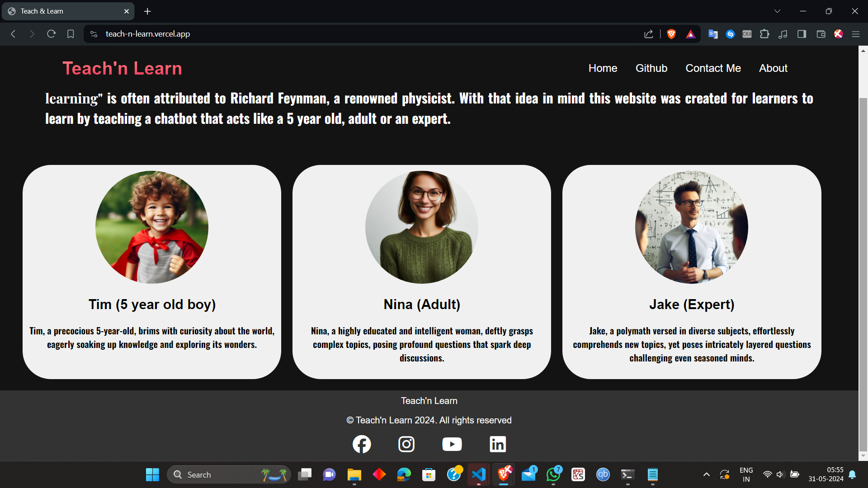Open the browser extensions puzzle icon
868x488 pixels.
tap(764, 34)
